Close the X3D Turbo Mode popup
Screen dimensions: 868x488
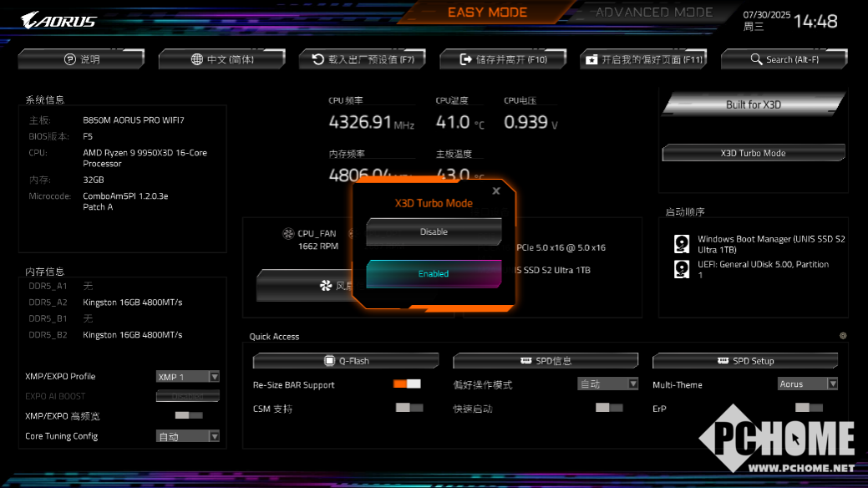(496, 191)
